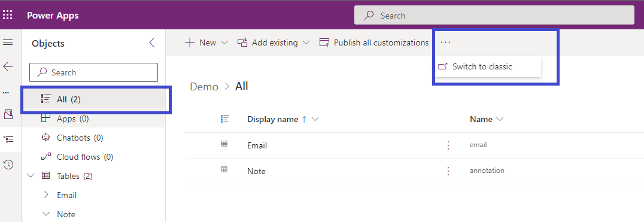Focus the Objects pane Search box

[93, 72]
